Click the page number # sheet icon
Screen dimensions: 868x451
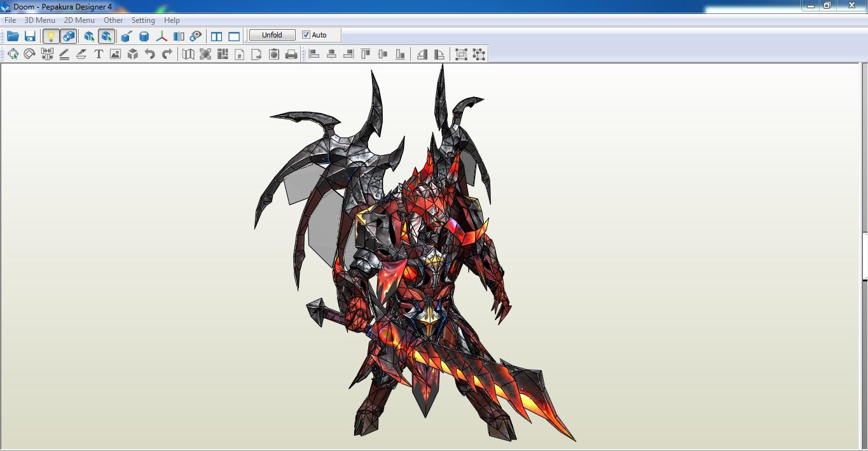click(240, 55)
